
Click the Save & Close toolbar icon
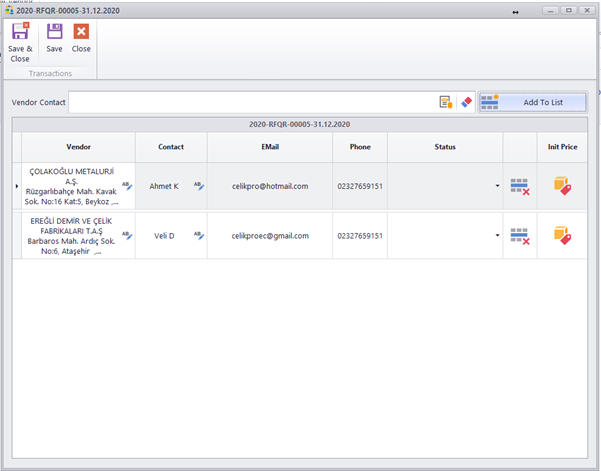pyautogui.click(x=20, y=32)
